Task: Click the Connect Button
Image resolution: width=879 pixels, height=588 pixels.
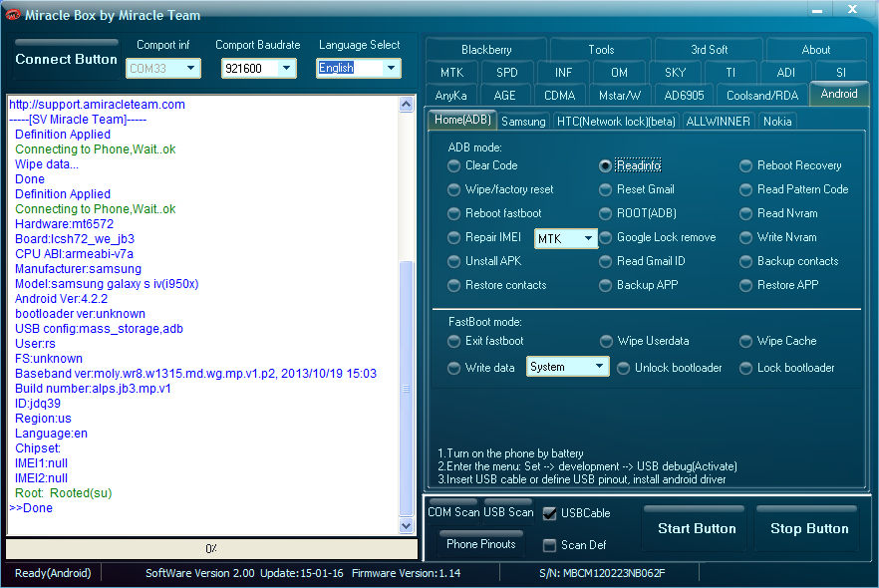Action: pos(66,59)
